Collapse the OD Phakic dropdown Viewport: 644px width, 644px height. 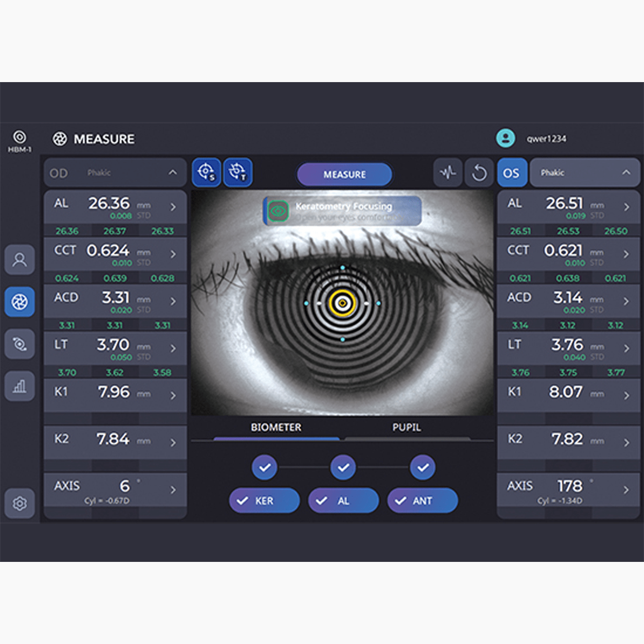(x=172, y=172)
